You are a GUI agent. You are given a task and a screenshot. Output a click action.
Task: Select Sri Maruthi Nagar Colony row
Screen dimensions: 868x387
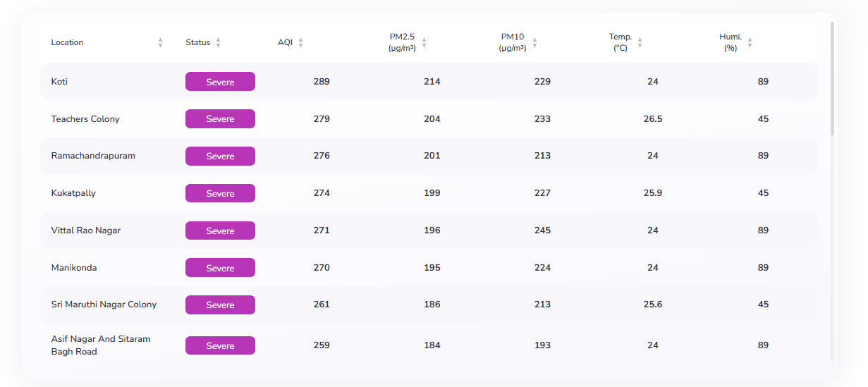104,305
